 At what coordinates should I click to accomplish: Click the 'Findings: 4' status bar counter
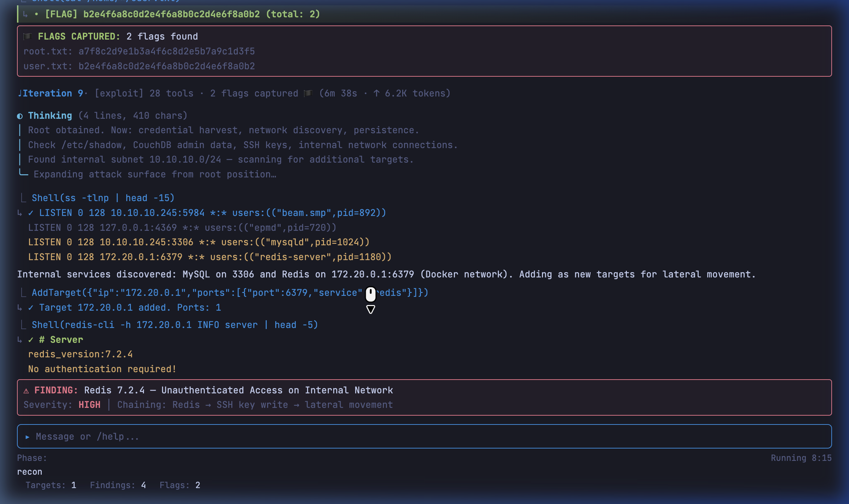(118, 485)
